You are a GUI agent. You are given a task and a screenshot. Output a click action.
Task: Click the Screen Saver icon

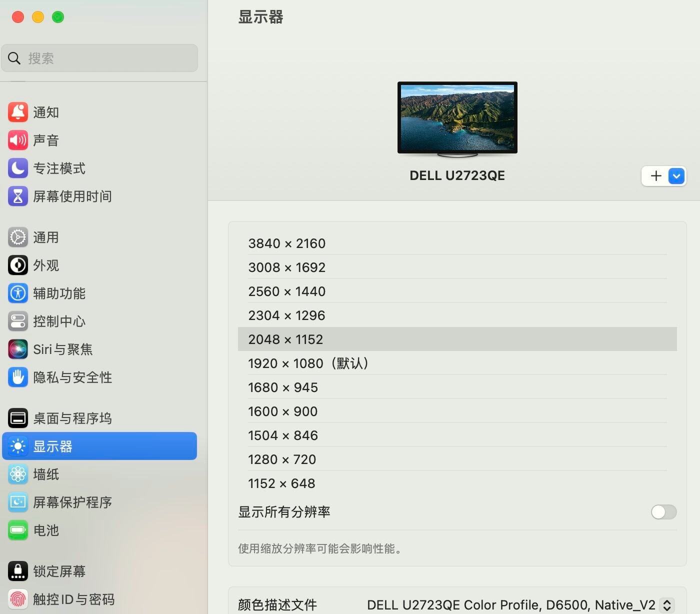pyautogui.click(x=18, y=502)
